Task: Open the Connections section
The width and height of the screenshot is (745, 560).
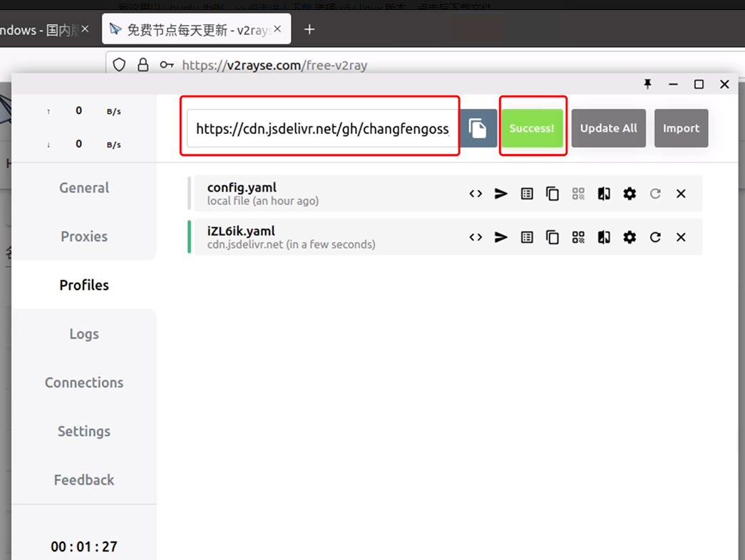Action: point(84,383)
